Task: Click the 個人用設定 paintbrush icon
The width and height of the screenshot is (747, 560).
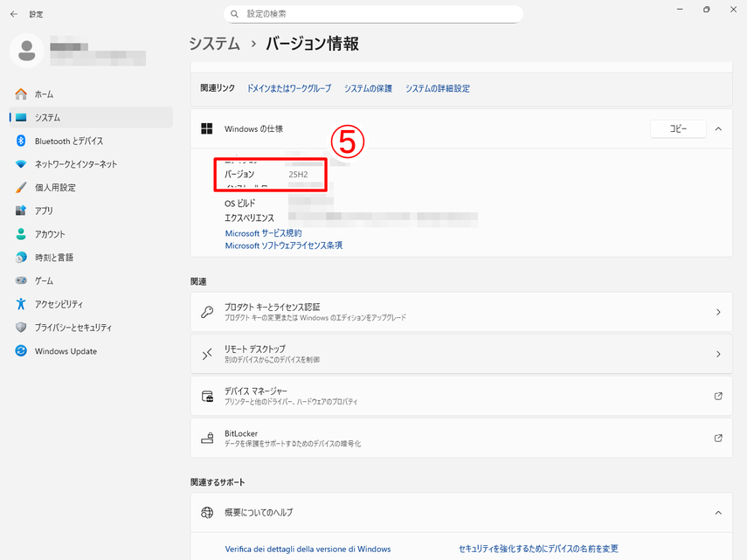Action: click(x=21, y=188)
